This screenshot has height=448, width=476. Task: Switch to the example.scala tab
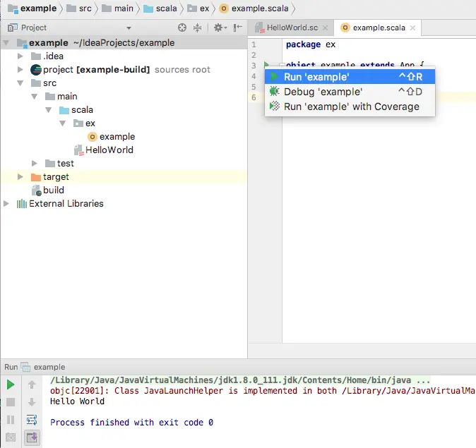click(379, 28)
